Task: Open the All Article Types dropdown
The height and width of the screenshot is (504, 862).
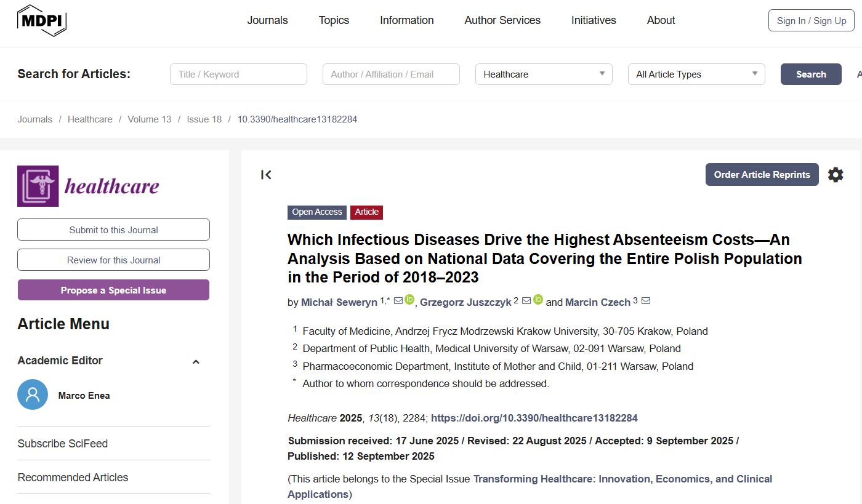Action: pos(696,74)
